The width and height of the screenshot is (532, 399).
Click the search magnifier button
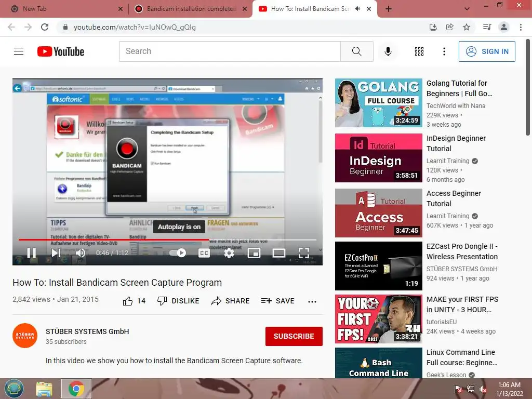pos(356,51)
